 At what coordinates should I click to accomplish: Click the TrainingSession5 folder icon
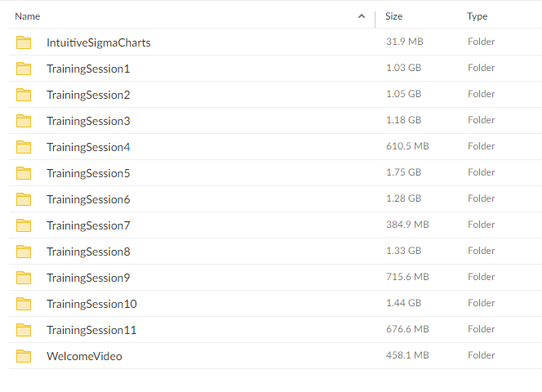[x=24, y=173]
